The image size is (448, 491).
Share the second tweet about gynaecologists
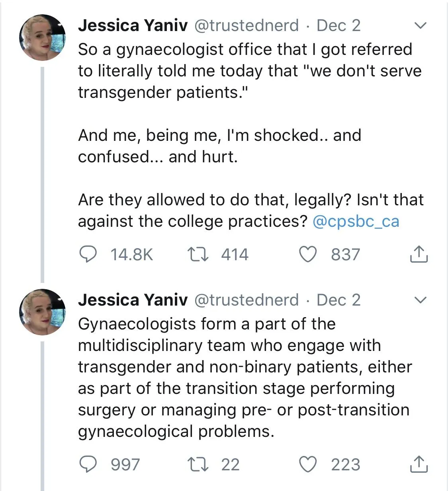pos(419,464)
